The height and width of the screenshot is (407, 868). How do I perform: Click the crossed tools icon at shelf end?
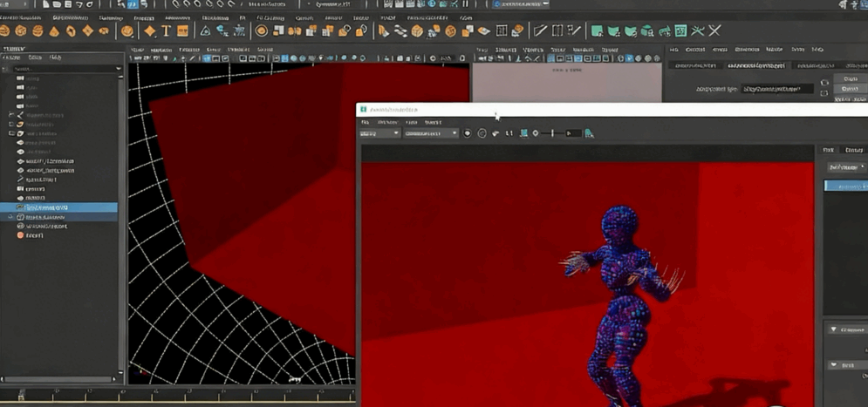pos(714,31)
